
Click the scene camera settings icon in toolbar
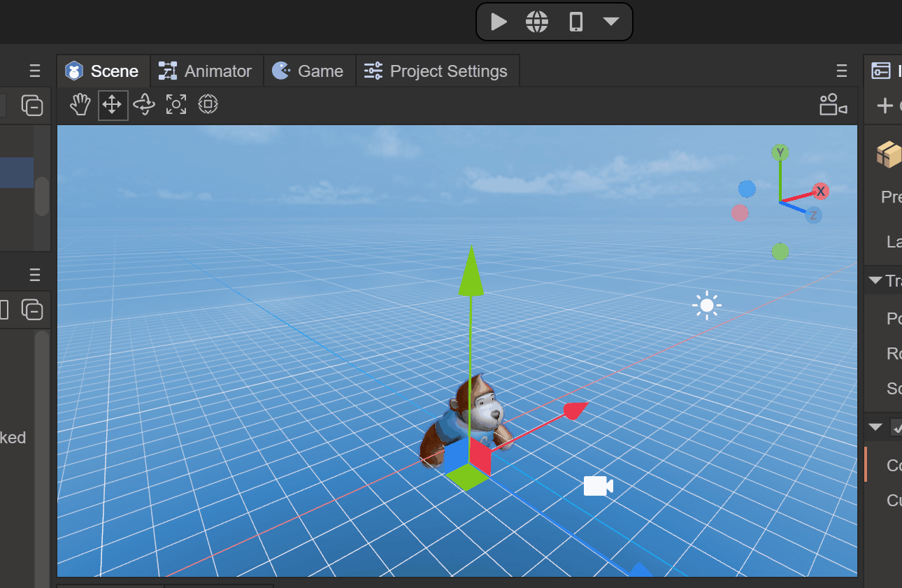[x=833, y=105]
